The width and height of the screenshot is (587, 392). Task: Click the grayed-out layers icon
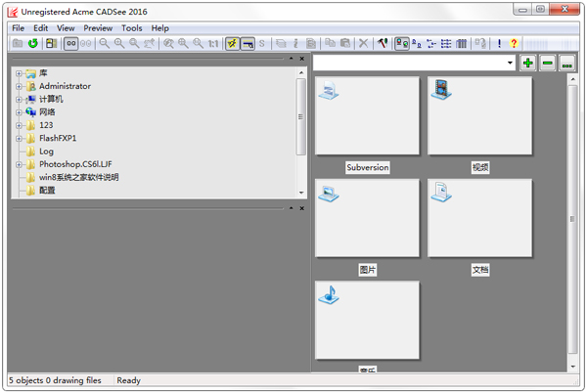(x=281, y=43)
